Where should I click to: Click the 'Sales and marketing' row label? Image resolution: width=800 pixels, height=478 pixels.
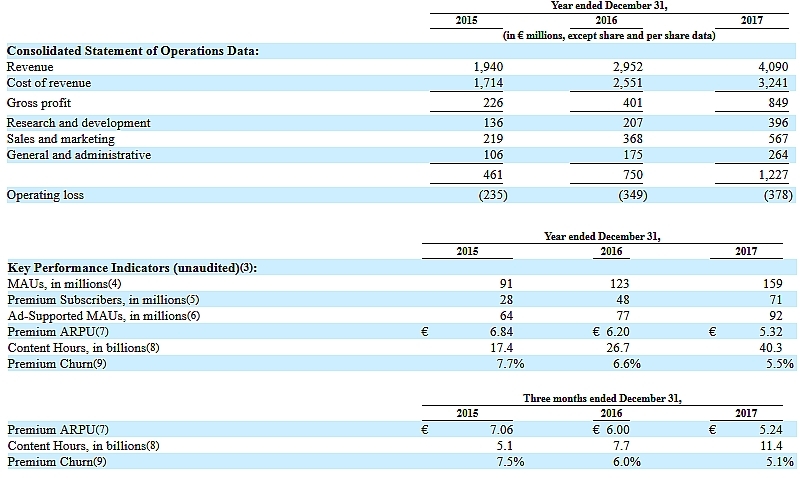coord(61,139)
